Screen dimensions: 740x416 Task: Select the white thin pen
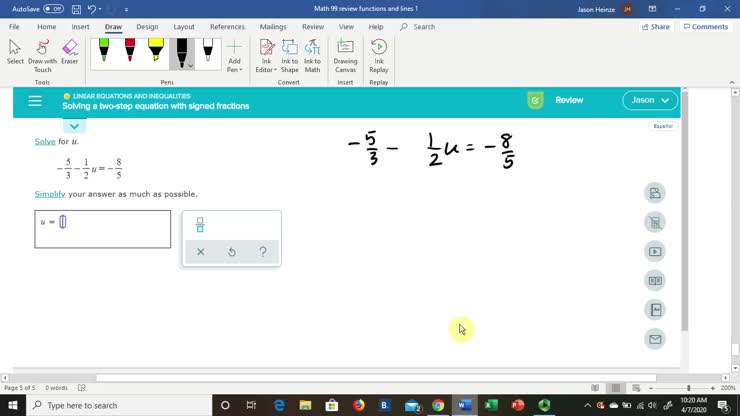click(208, 50)
